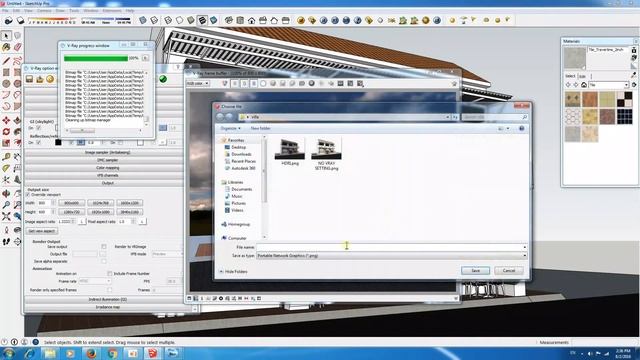
Task: Click the File name input field
Action: (x=391, y=247)
